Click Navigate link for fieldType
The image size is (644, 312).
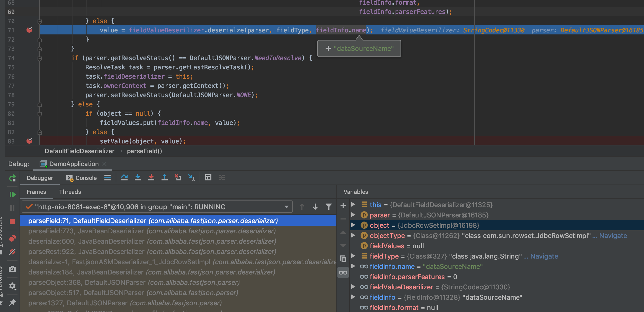544,256
